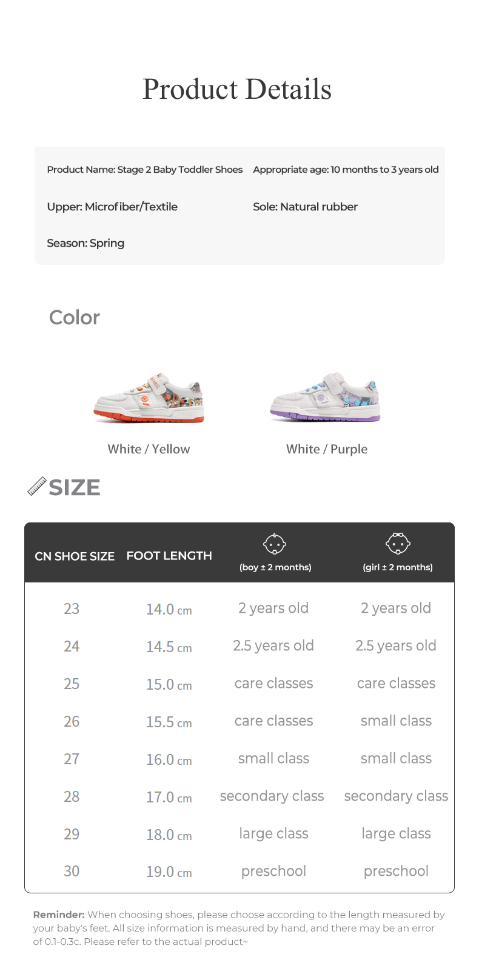
Task: Click the Sole: Natural rubber text
Action: coord(305,207)
